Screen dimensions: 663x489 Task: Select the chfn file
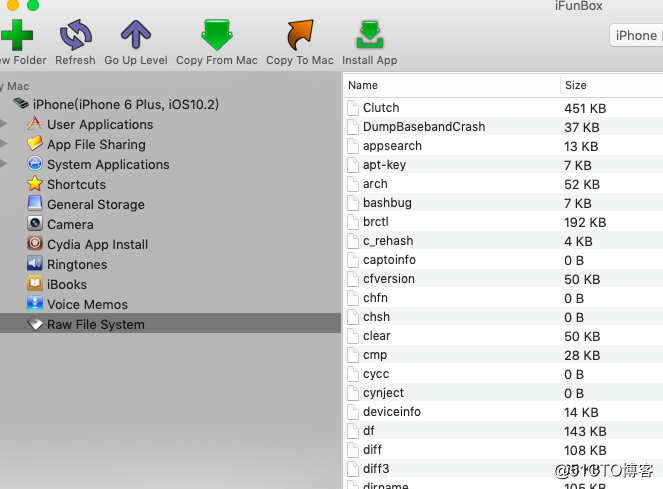pos(375,298)
